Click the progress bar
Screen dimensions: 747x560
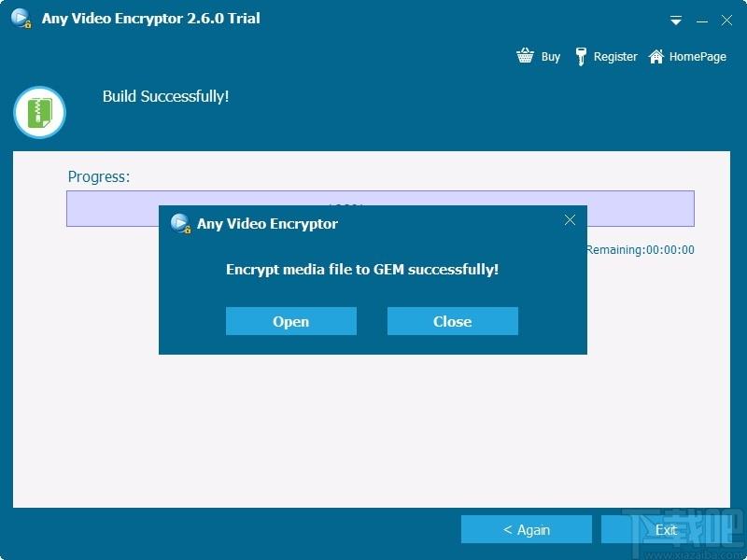click(x=380, y=208)
